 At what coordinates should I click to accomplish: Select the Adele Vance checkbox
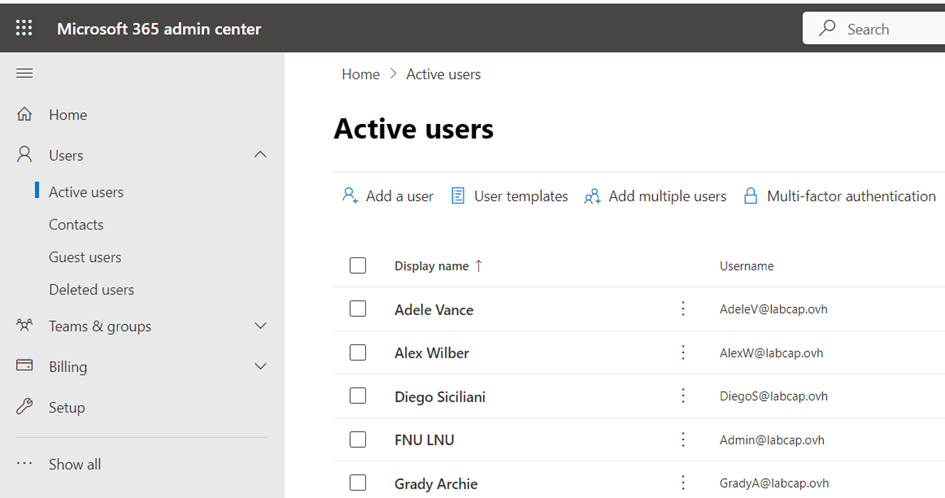tap(358, 309)
